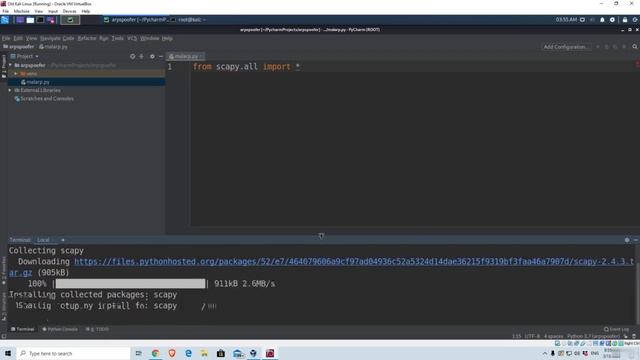This screenshot has height=360, width=640.
Task: Collapse the arpspoofer project root
Action: [11, 65]
